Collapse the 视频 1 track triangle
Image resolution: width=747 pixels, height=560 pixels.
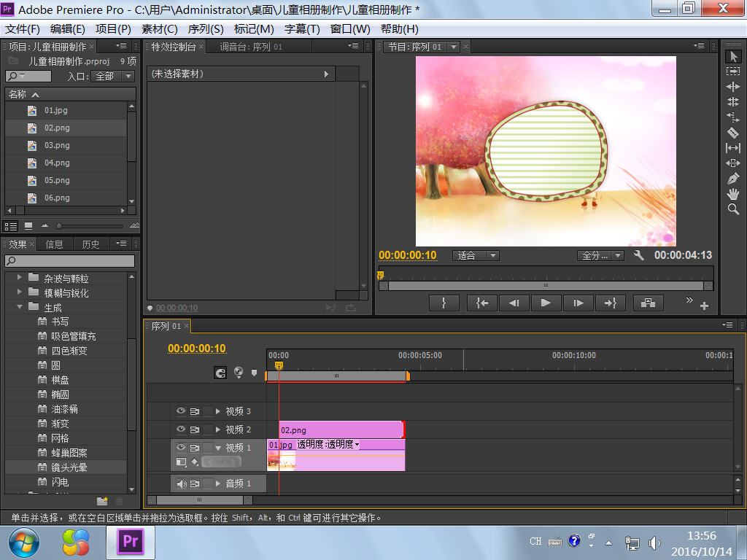[218, 448]
